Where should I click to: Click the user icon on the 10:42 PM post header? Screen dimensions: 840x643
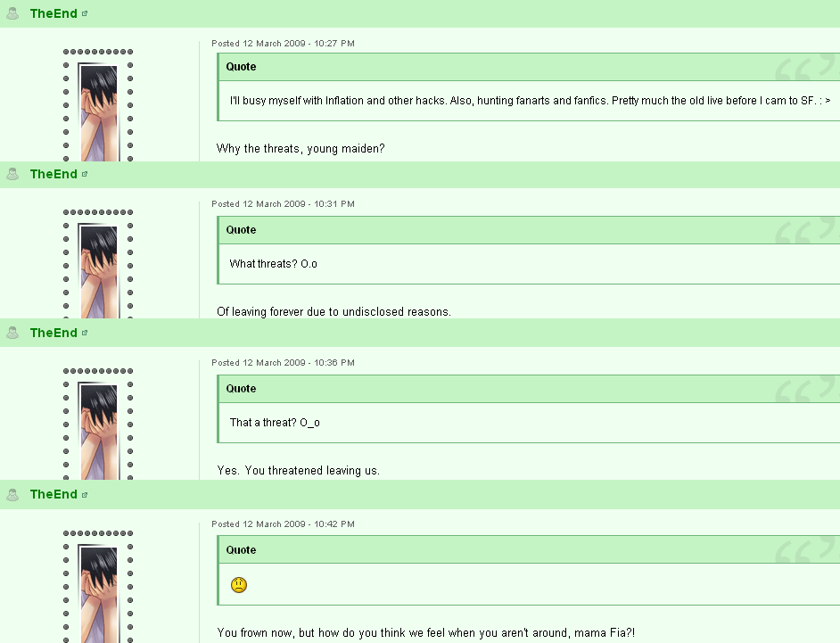(x=12, y=494)
